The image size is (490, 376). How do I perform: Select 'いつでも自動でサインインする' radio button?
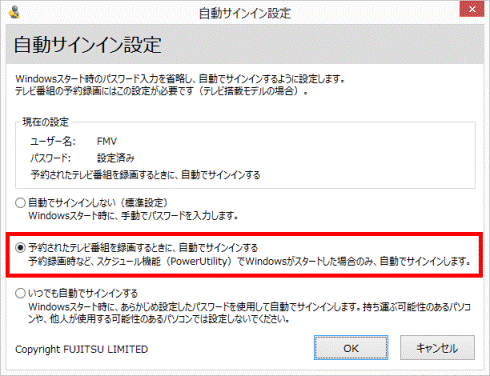coord(21,293)
